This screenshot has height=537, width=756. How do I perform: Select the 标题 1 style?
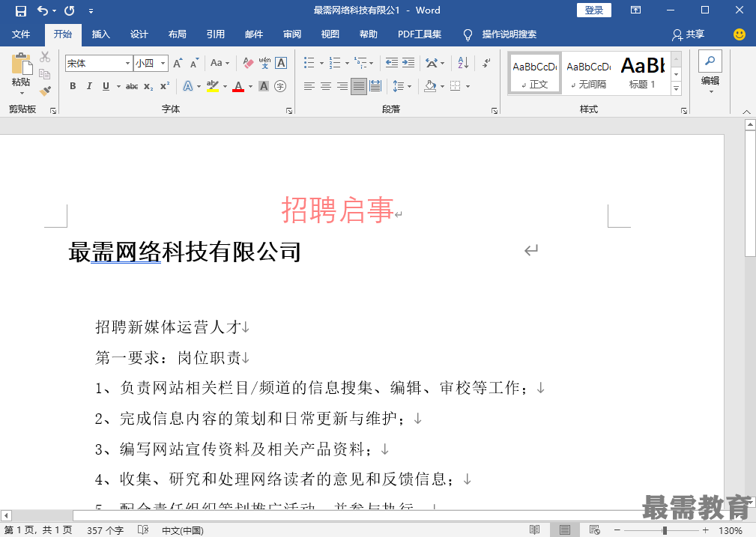pyautogui.click(x=643, y=73)
